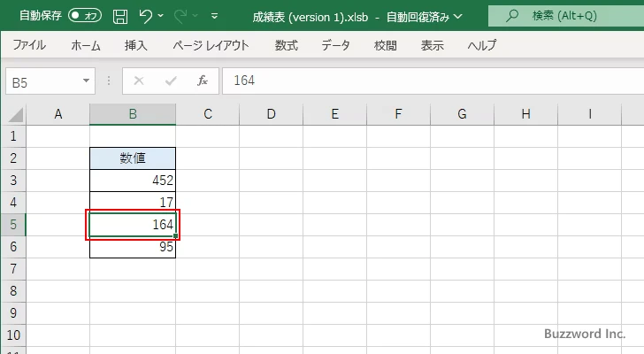Image resolution: width=644 pixels, height=354 pixels.
Task: Open the ヘルプ ribbon tab
Action: (482, 45)
